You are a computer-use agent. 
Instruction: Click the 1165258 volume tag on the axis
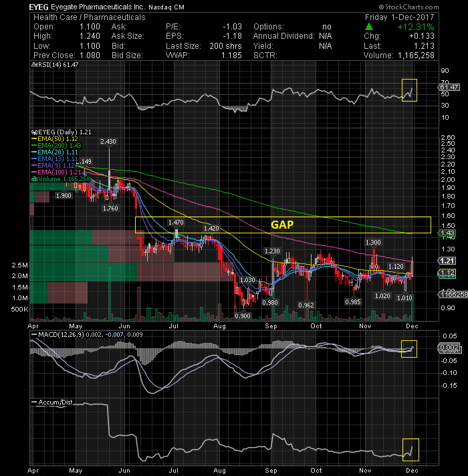click(453, 294)
